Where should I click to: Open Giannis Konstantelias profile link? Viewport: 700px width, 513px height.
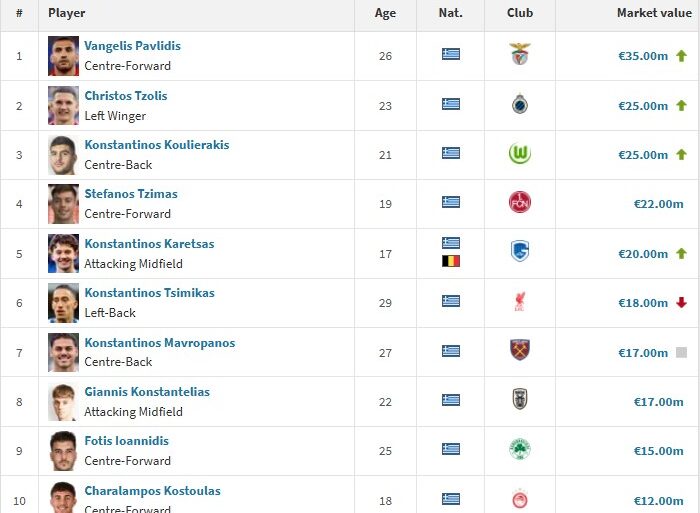147,392
